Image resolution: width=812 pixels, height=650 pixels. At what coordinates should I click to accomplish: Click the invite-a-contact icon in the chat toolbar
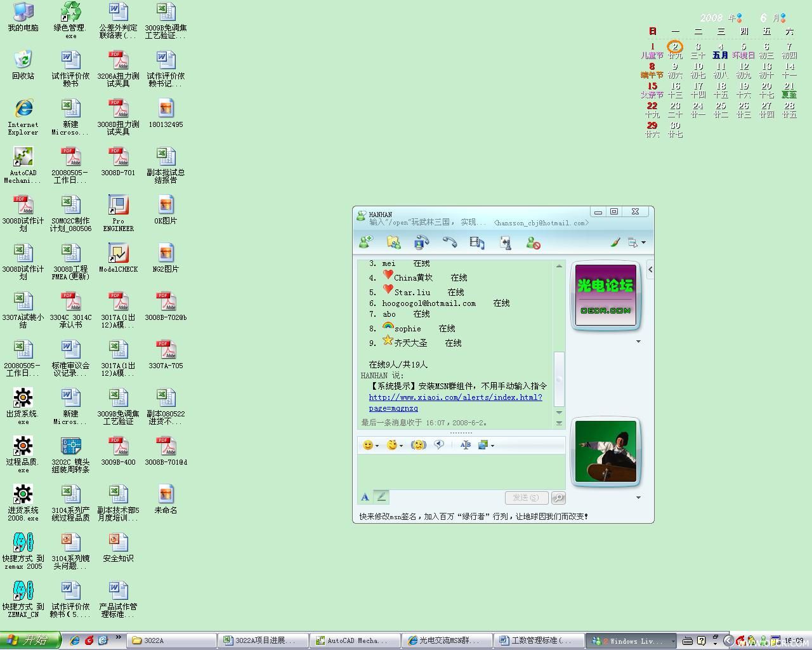[366, 242]
